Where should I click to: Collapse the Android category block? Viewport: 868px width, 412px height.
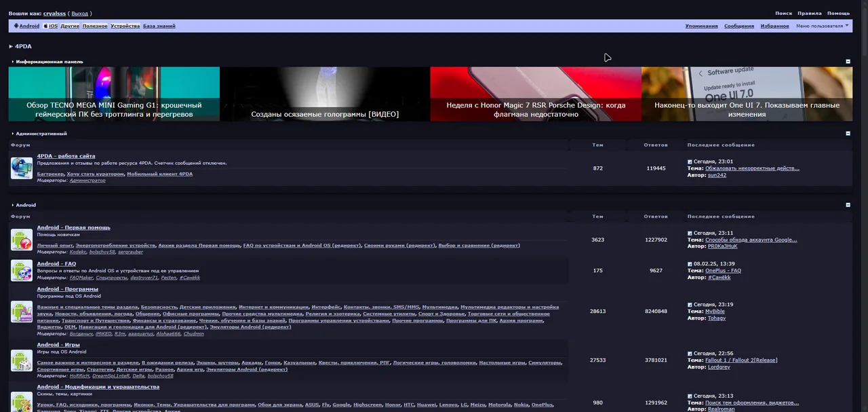pos(848,205)
